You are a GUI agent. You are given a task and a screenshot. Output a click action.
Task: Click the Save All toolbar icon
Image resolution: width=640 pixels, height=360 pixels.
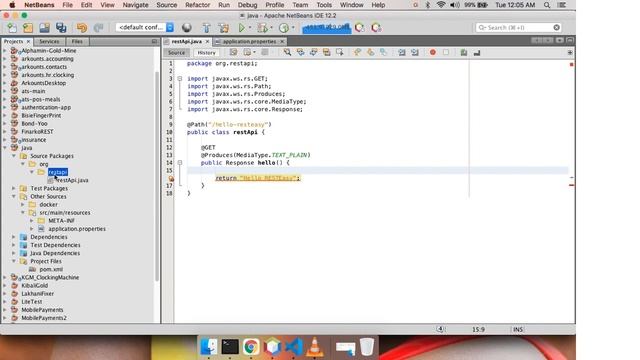coord(61,28)
